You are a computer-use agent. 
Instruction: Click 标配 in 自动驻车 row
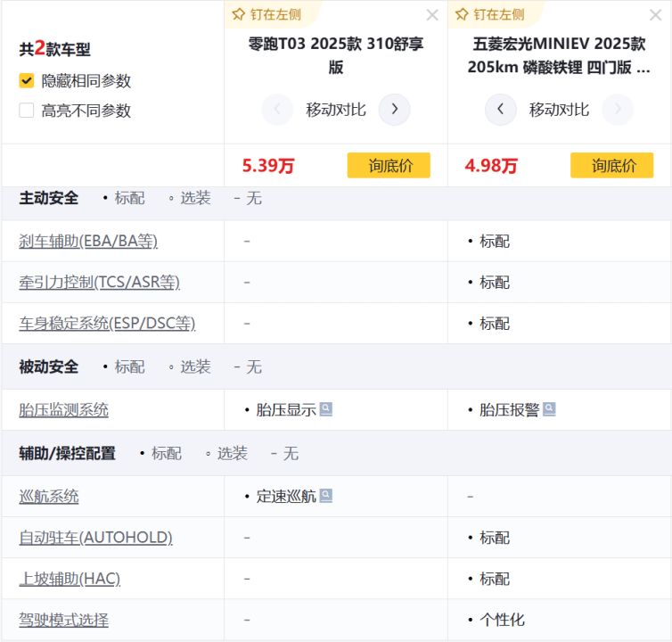click(x=495, y=538)
